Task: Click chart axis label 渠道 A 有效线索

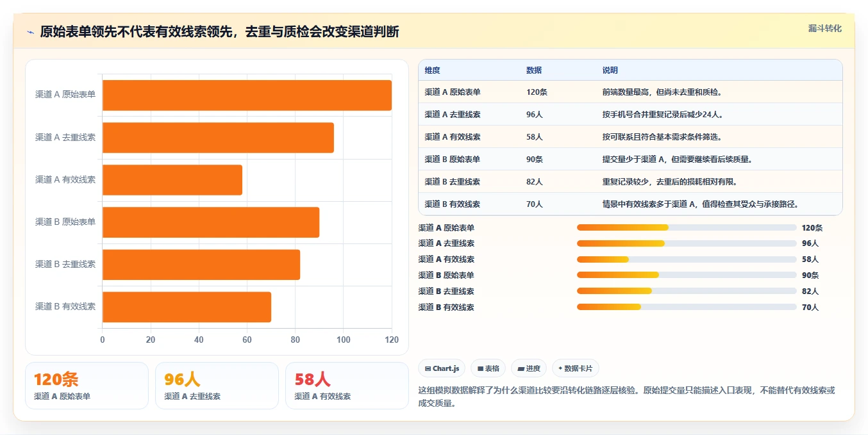Action: point(65,179)
